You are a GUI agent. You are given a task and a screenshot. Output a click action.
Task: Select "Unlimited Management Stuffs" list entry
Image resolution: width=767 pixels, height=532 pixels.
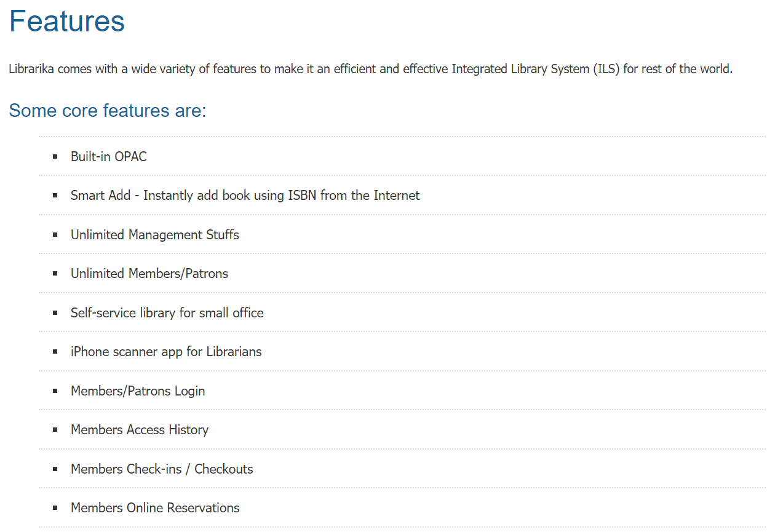(155, 235)
